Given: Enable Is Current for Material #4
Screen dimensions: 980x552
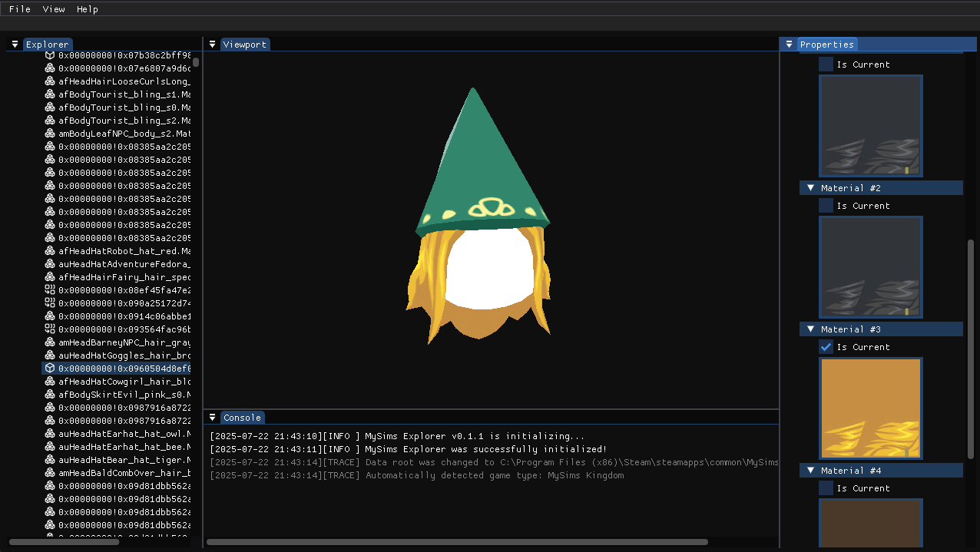Looking at the screenshot, I should point(826,488).
